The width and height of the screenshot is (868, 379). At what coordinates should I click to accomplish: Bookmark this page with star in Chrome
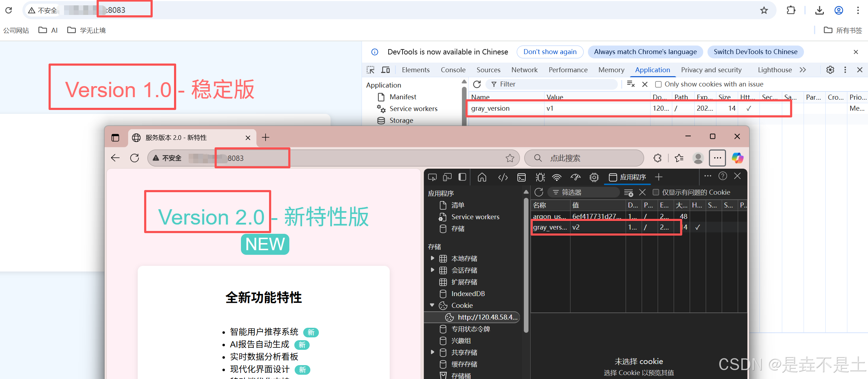click(764, 10)
